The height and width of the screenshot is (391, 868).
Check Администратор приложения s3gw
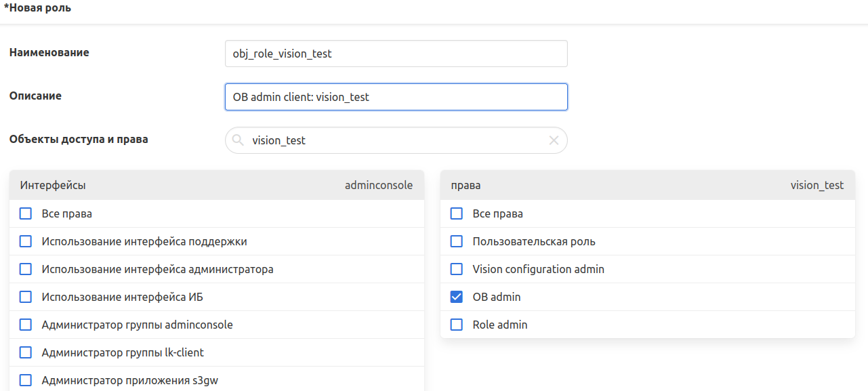point(26,380)
